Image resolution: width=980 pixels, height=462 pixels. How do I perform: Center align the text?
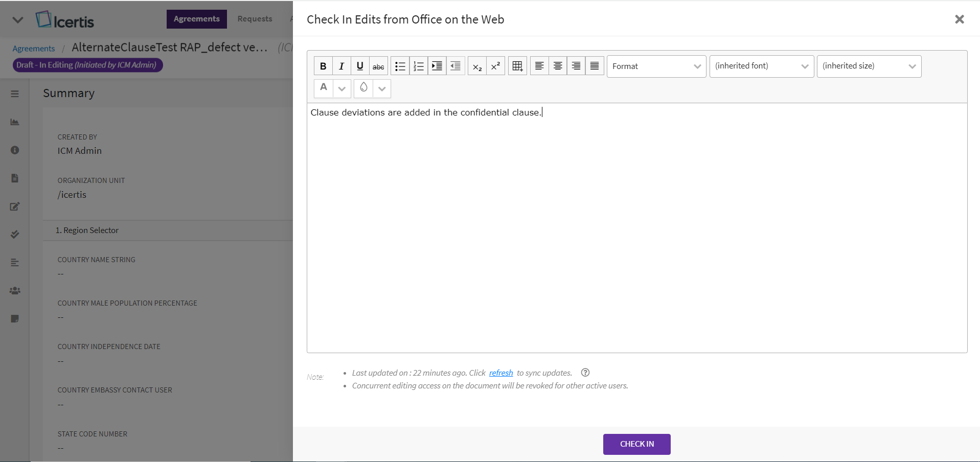click(x=558, y=66)
